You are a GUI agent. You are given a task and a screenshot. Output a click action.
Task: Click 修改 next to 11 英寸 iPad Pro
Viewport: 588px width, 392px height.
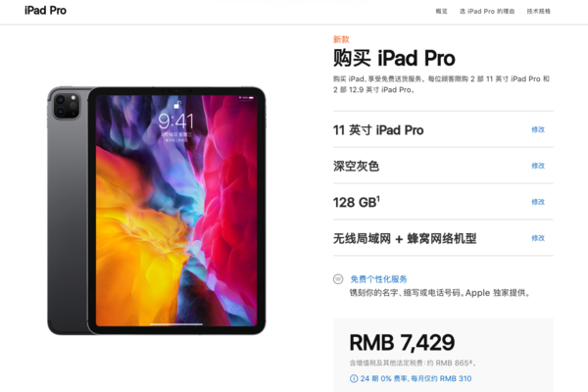(538, 129)
